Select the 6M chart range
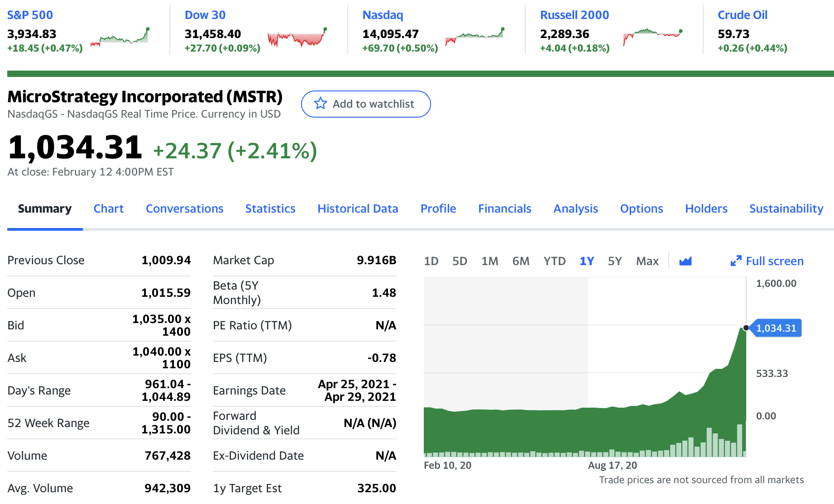Image resolution: width=834 pixels, height=504 pixels. coord(521,261)
